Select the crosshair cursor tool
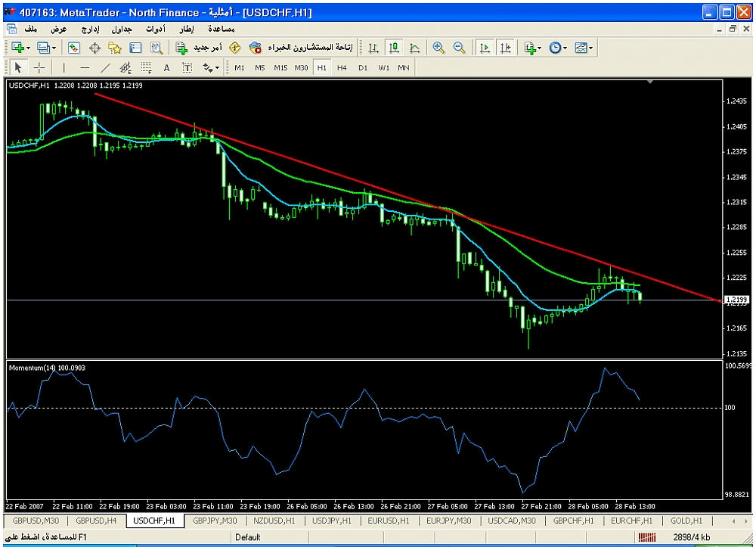 tap(39, 67)
